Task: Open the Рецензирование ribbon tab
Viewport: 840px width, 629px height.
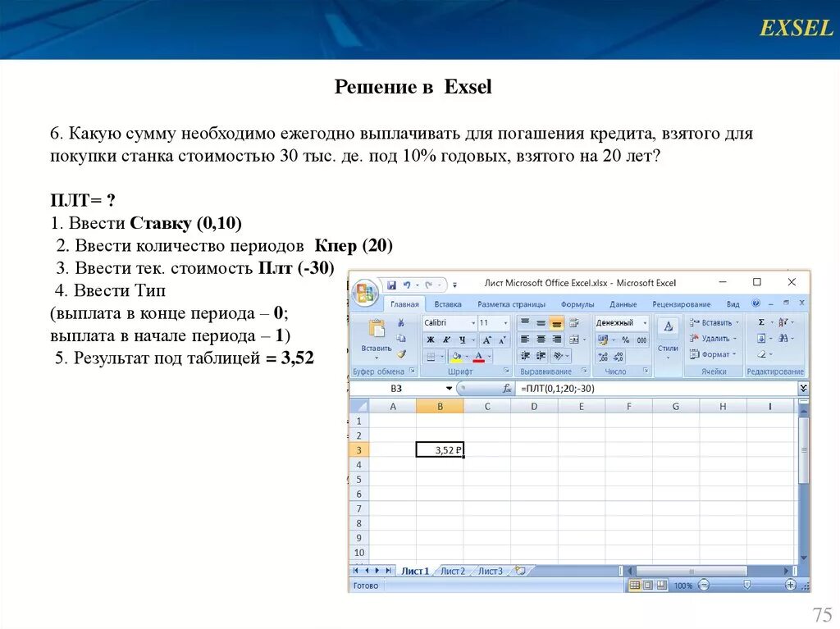Action: pos(682,303)
